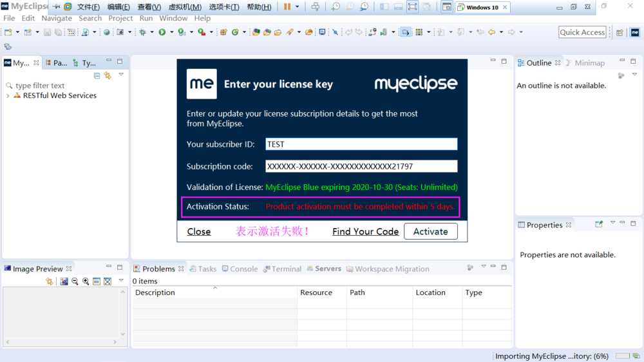Click the Image Preview link-with-selection icon
Image resolution: width=644 pixels, height=362 pixels.
pyautogui.click(x=50, y=281)
